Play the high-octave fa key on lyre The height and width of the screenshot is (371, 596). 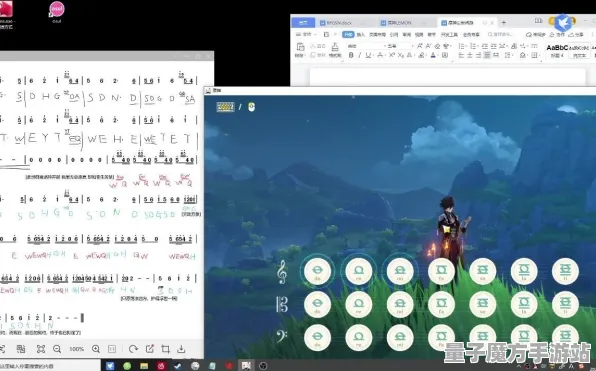click(441, 271)
